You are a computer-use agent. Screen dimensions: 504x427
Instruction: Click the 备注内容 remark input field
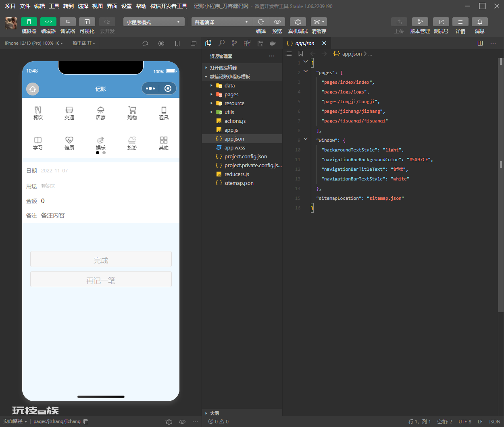tap(108, 216)
